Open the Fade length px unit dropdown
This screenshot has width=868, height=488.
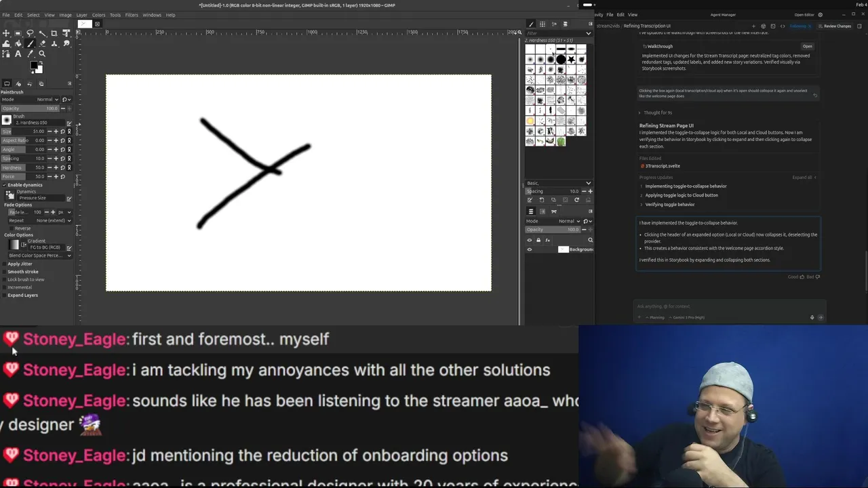pyautogui.click(x=64, y=212)
